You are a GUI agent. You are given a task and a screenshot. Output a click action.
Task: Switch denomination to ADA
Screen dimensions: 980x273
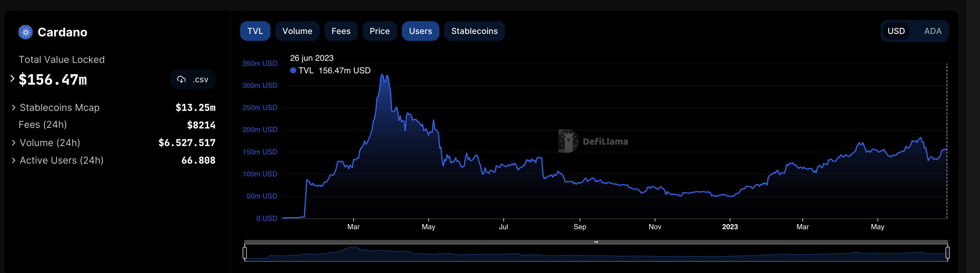point(932,31)
